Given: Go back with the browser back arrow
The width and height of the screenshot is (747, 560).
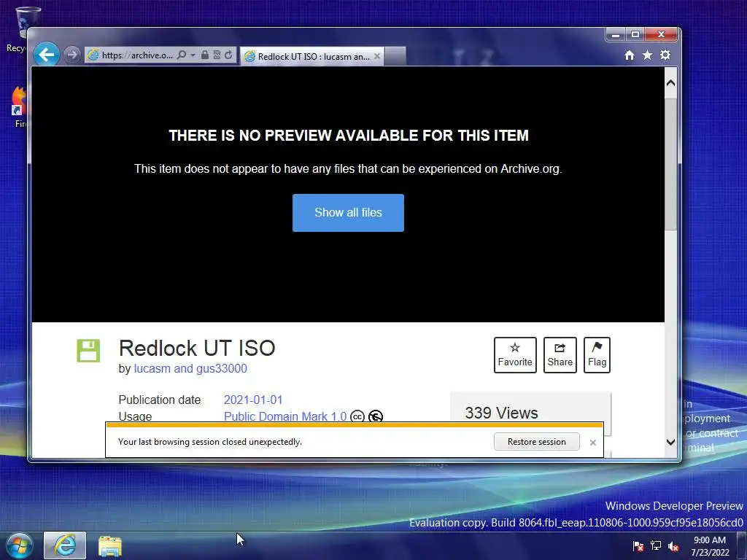Looking at the screenshot, I should coord(47,55).
